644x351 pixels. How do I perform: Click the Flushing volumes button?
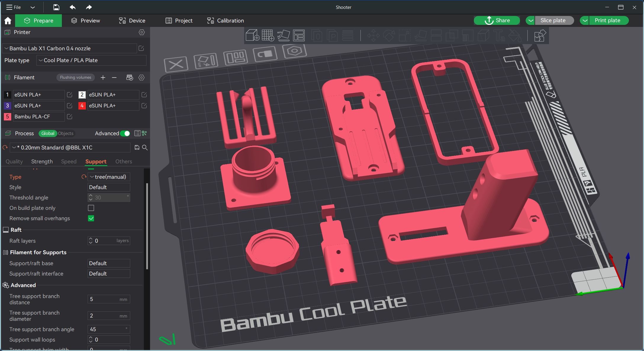[75, 78]
